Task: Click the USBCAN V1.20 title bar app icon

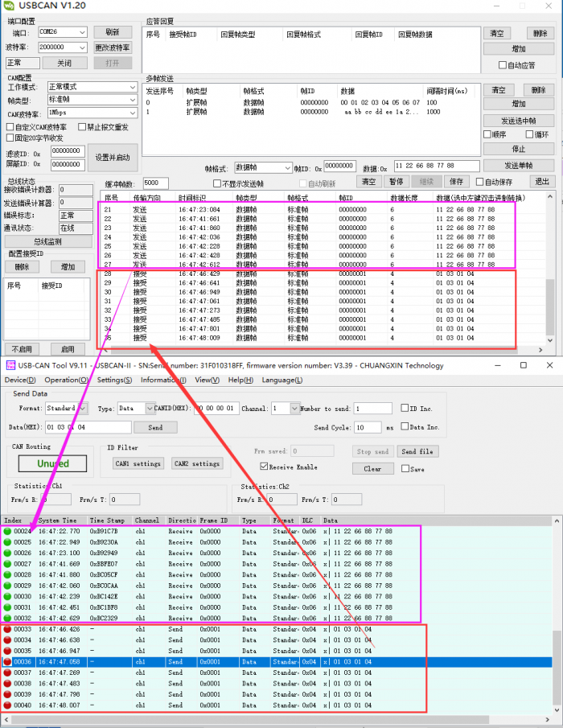Action: [9, 6]
